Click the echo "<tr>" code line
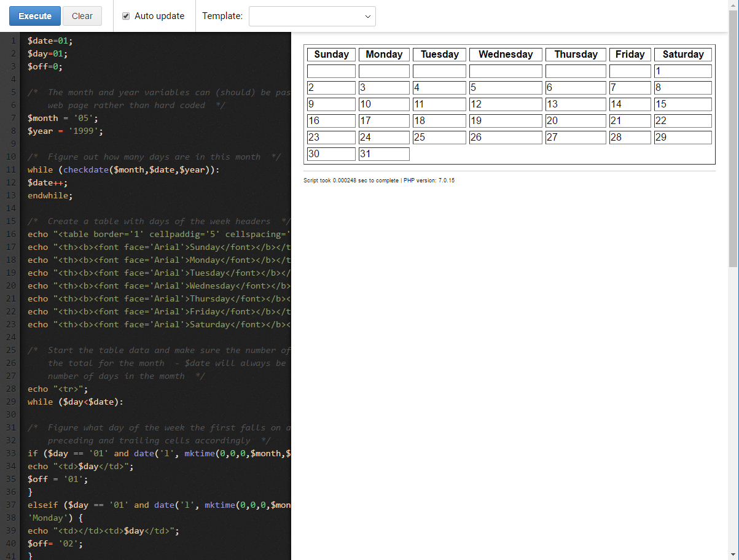739x560 pixels. click(x=58, y=389)
